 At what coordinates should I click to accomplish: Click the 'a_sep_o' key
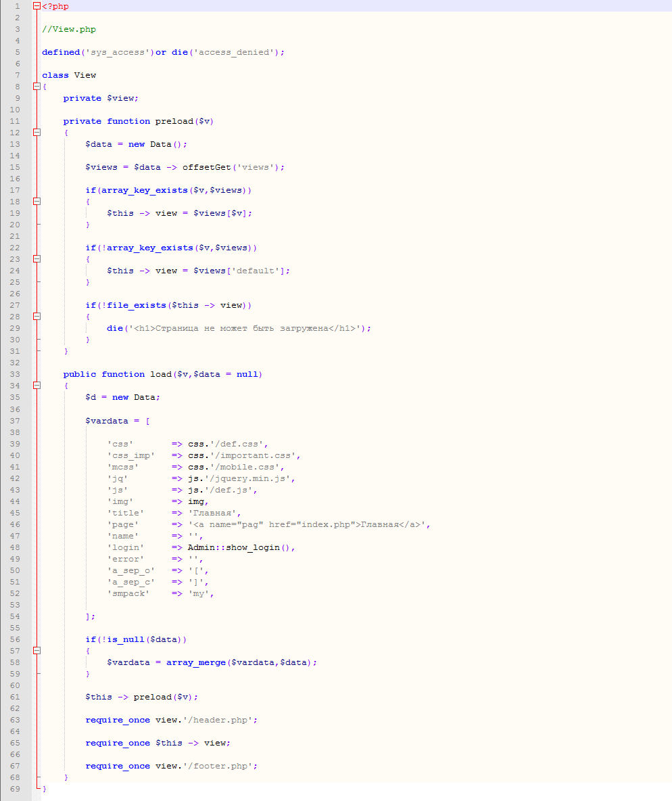130,570
